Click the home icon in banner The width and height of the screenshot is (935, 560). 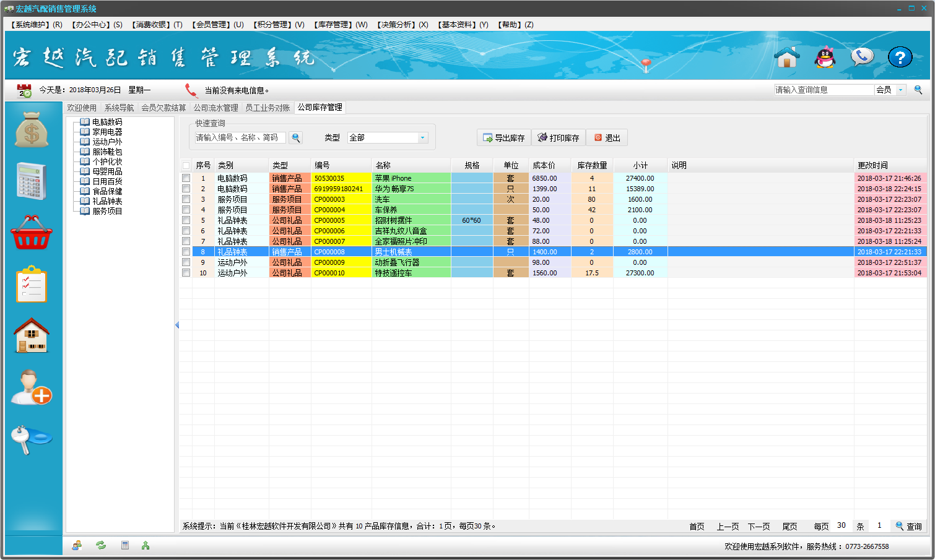click(x=787, y=58)
